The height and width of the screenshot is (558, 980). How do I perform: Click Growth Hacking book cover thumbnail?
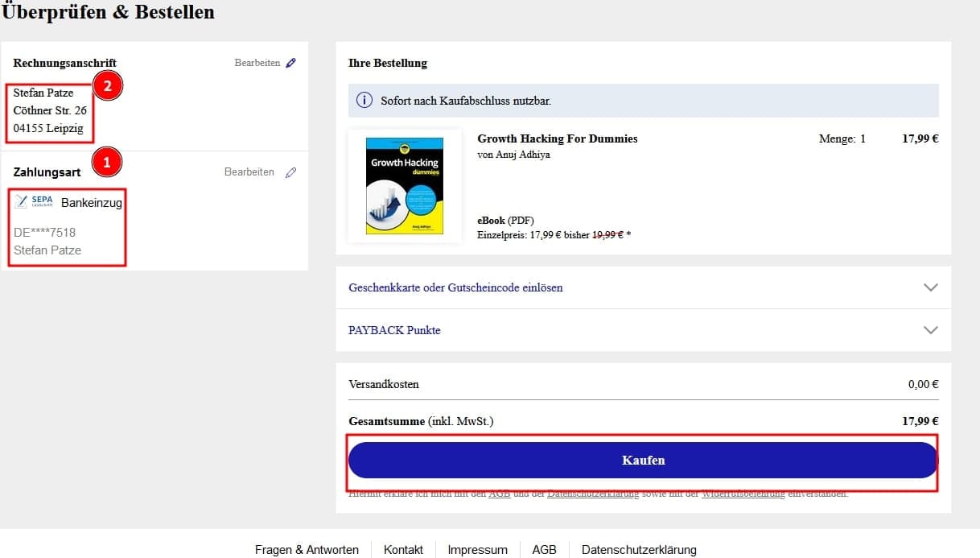pos(405,186)
